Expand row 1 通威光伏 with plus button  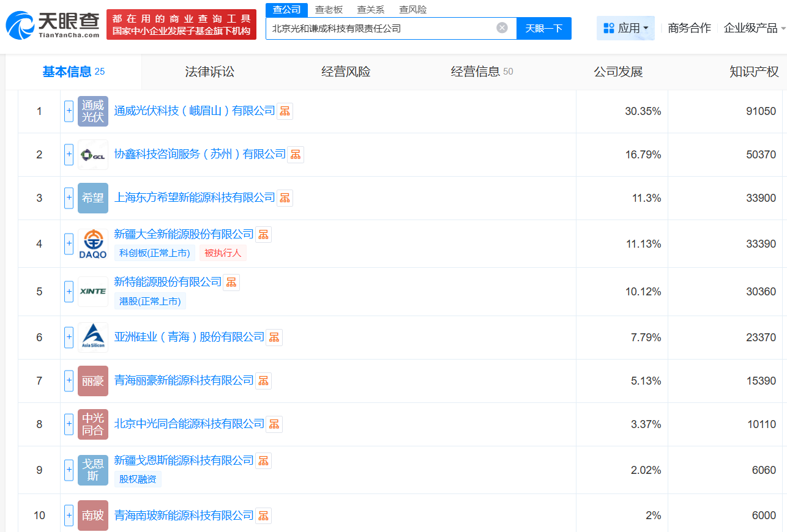pos(69,111)
